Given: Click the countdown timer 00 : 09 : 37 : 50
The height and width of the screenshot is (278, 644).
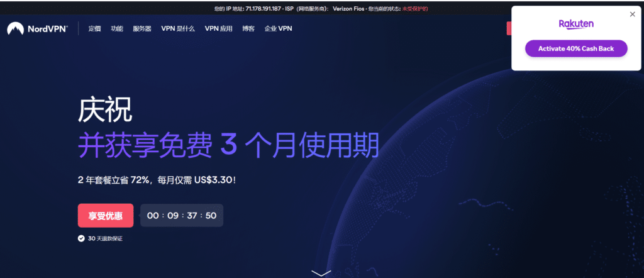Looking at the screenshot, I should click(182, 216).
